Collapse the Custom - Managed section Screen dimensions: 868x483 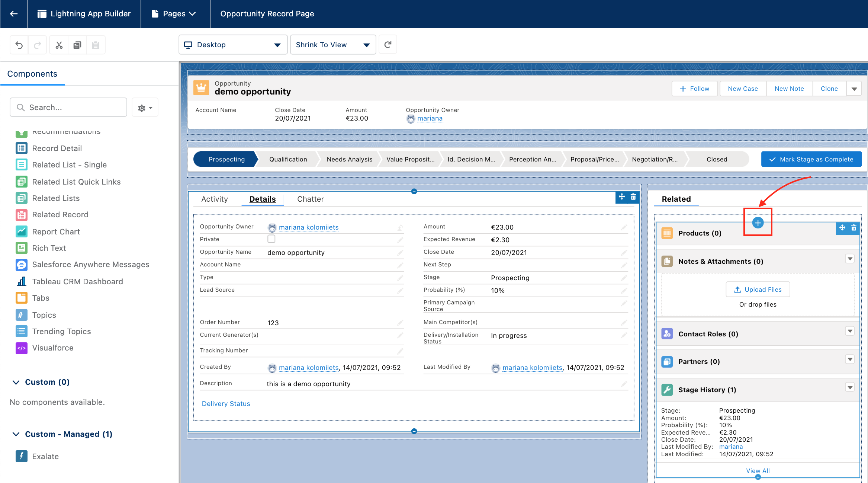[16, 434]
